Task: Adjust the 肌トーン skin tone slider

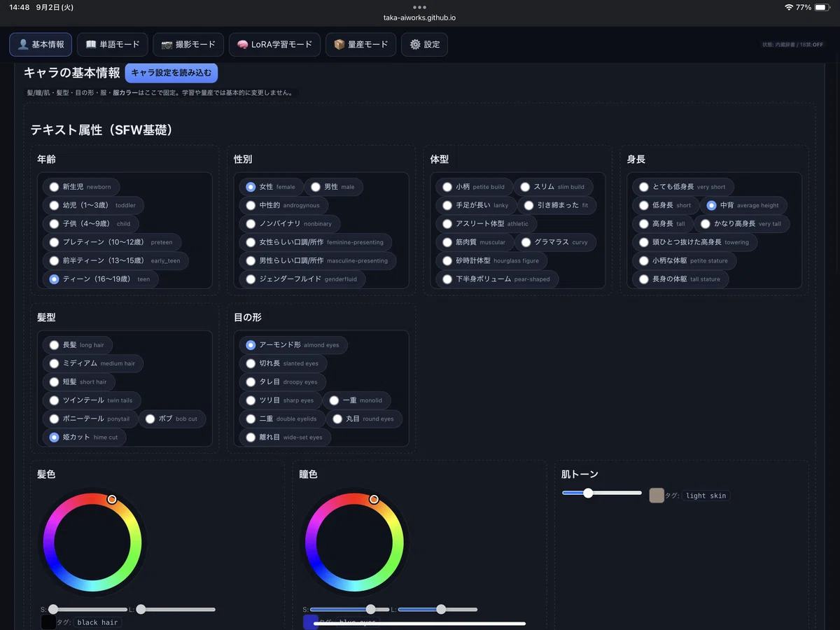Action: click(x=602, y=493)
